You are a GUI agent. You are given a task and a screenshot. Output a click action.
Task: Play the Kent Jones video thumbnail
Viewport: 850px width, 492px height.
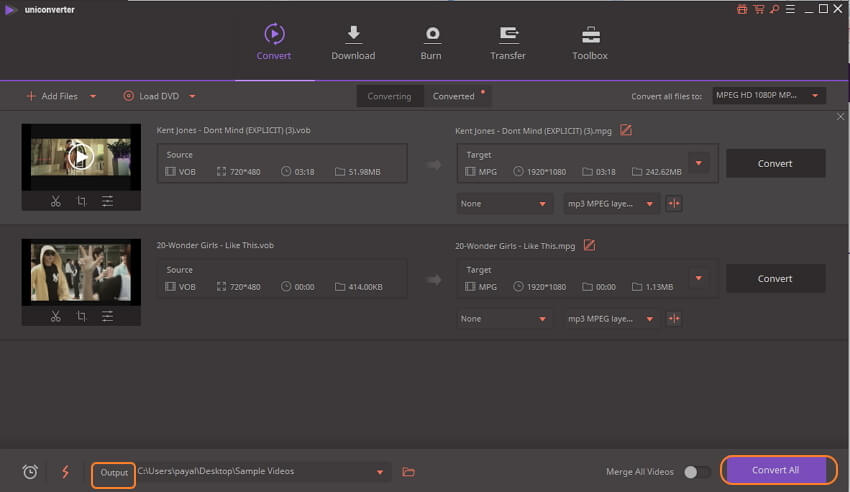[x=81, y=157]
